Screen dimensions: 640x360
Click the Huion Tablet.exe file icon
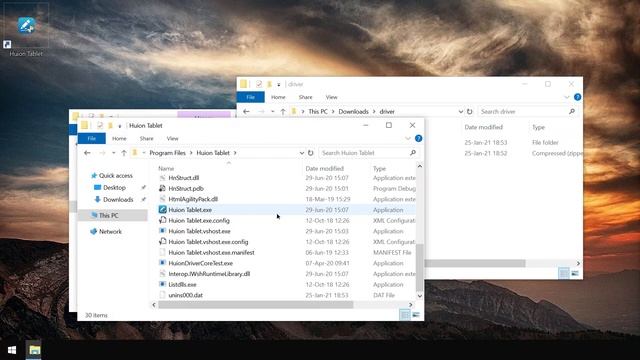pos(162,210)
